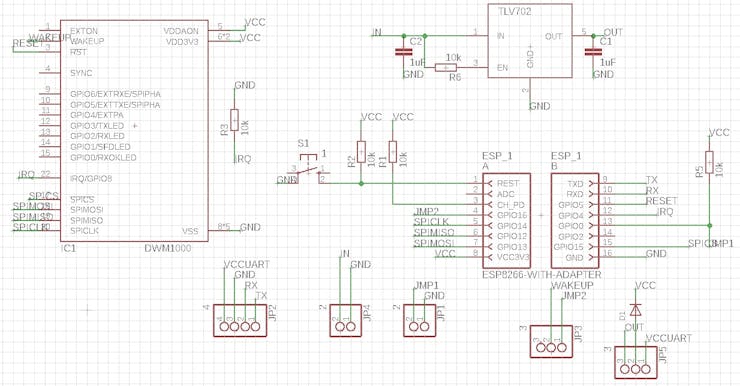Image resolution: width=740 pixels, height=386 pixels.
Task: Click the JP5 three-pin header
Action: pyautogui.click(x=636, y=362)
